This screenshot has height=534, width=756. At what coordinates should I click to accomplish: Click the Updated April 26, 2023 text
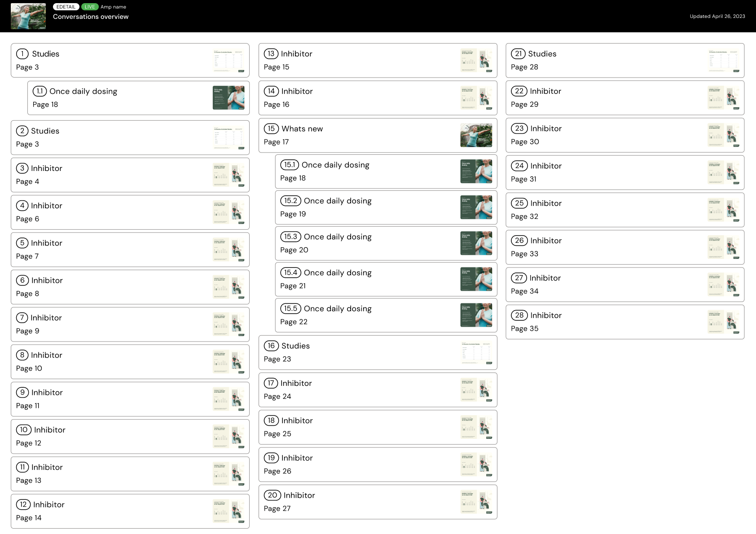717,16
